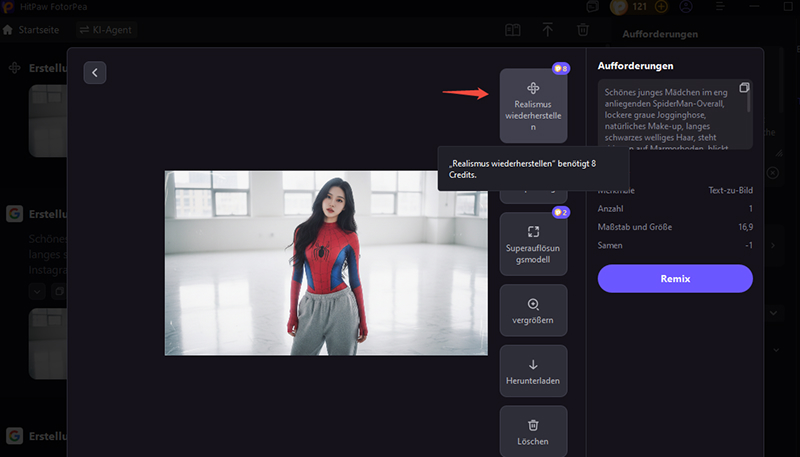This screenshot has width=800, height=457.
Task: Open the book guide icon in toolbar
Action: (512, 30)
